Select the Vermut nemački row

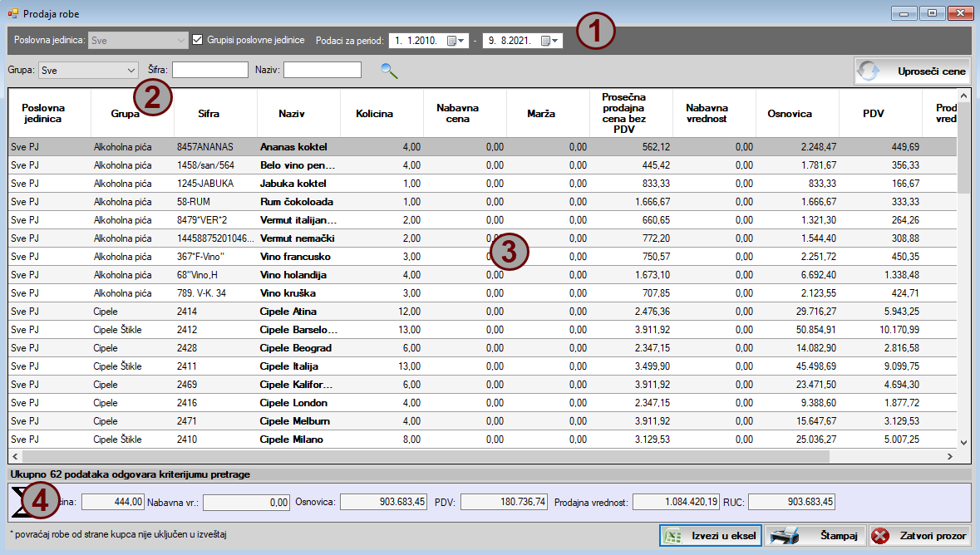(x=482, y=238)
